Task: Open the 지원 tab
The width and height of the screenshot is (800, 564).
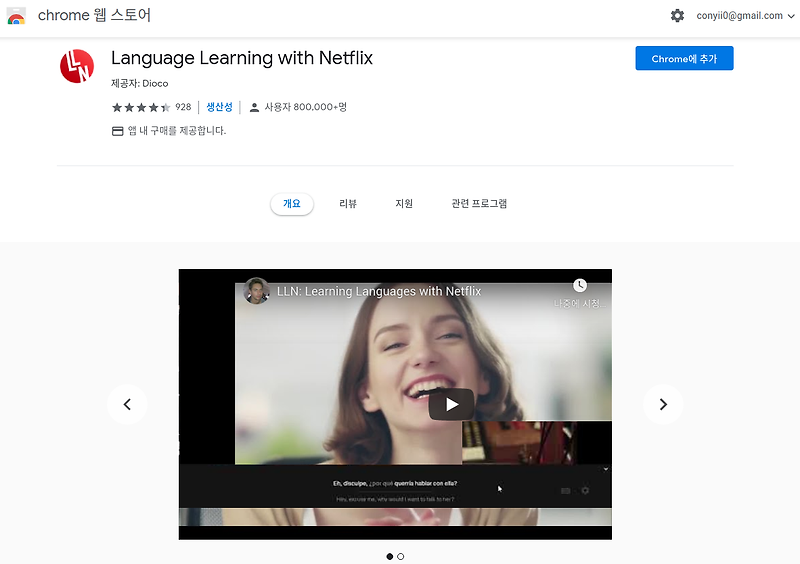Action: point(404,204)
